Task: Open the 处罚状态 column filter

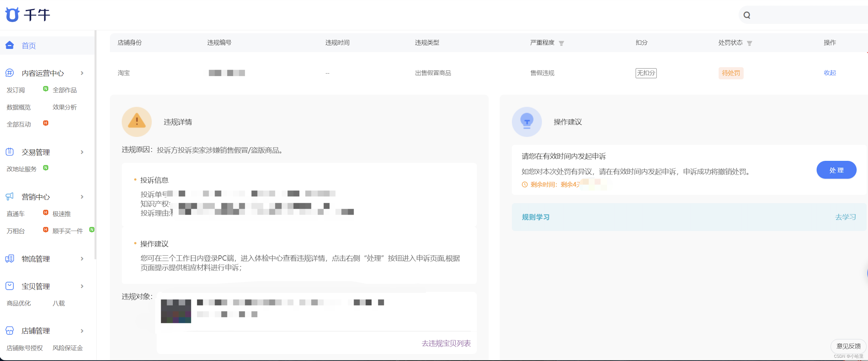Action: click(x=749, y=43)
